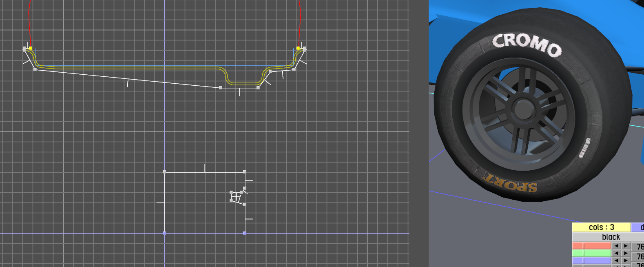Adjust the green colour slider
Image resolution: width=644 pixels, height=267 pixels.
point(591,253)
